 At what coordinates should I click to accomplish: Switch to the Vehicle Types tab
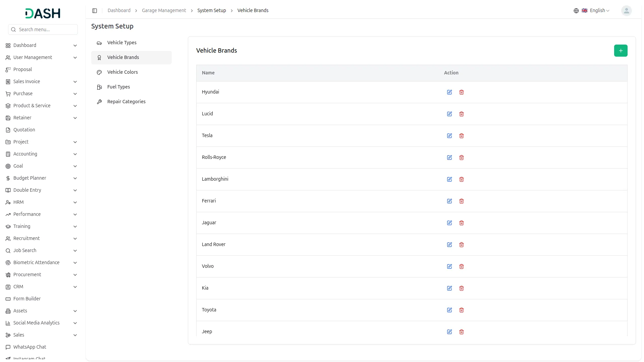tap(122, 43)
